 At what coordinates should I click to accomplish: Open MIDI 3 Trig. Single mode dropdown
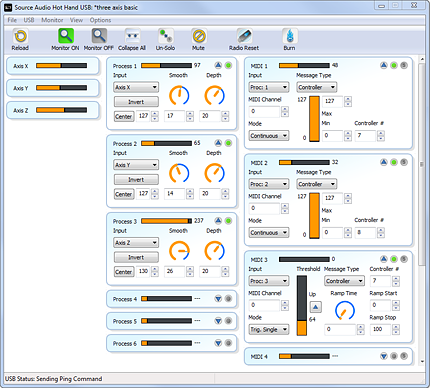(x=269, y=329)
